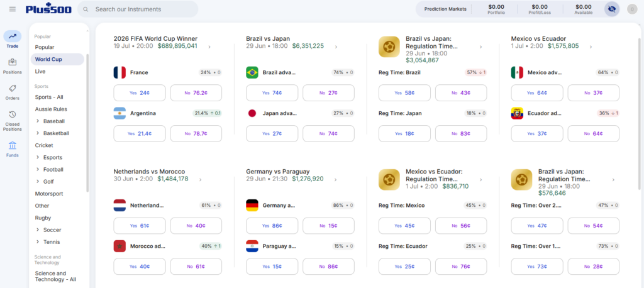The image size is (644, 288).
Task: Open Motorsport category
Action: (x=48, y=194)
